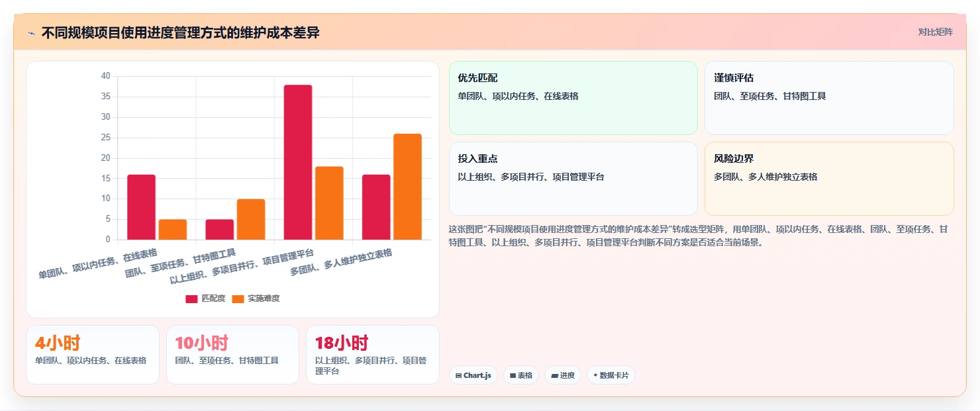Click the 对比矩阵 label in header

click(x=935, y=32)
